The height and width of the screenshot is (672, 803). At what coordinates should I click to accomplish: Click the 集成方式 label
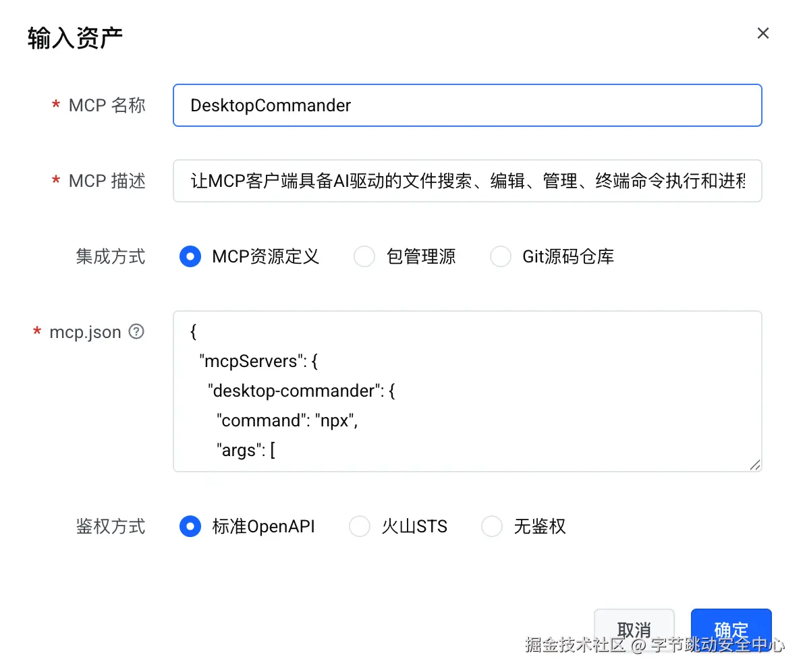click(110, 256)
